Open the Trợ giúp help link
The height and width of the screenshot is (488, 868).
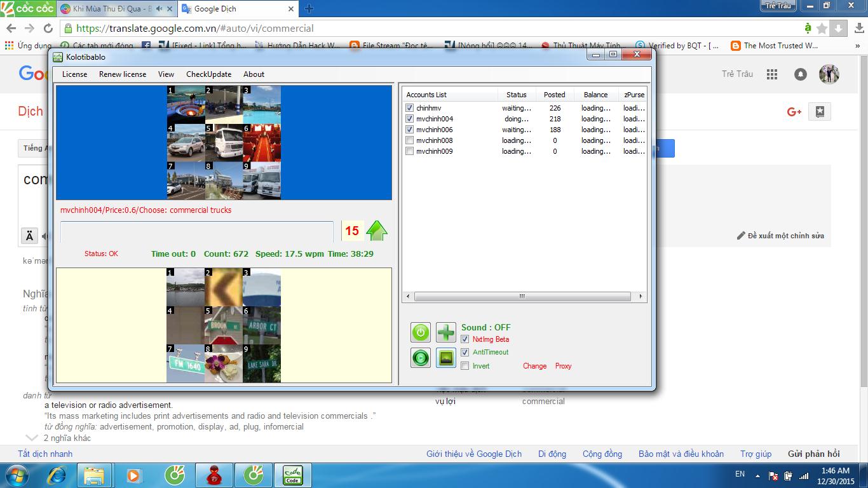click(756, 454)
